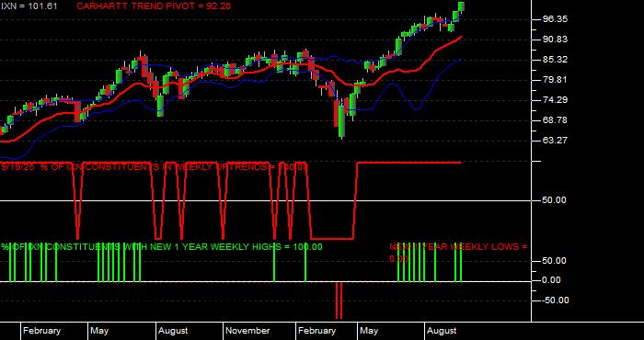
Task: Click the 63.27 price axis value
Action: pos(555,141)
